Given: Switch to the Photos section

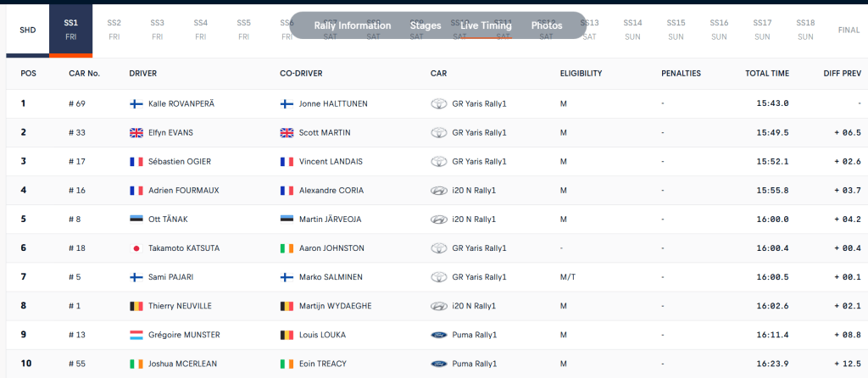Looking at the screenshot, I should (547, 25).
